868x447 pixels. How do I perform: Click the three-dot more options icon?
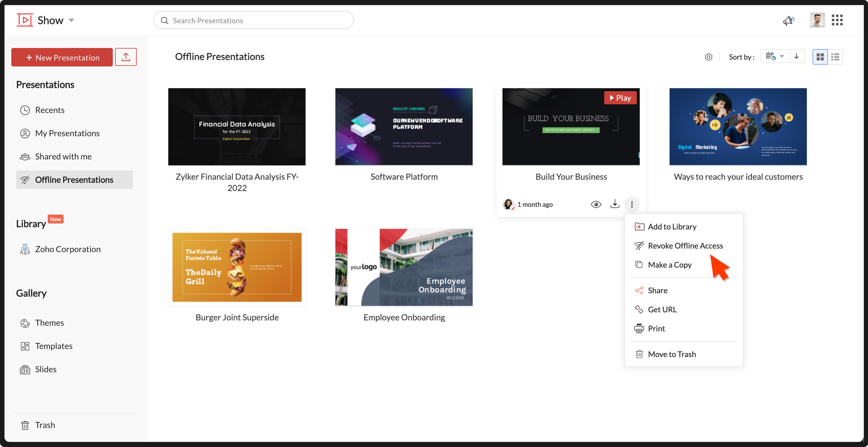[631, 204]
